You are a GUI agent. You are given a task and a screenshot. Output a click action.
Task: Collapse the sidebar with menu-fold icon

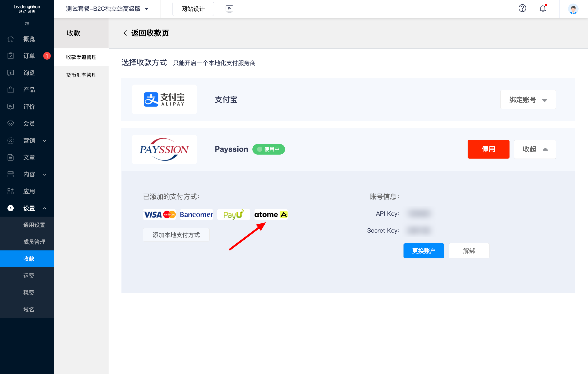[27, 24]
